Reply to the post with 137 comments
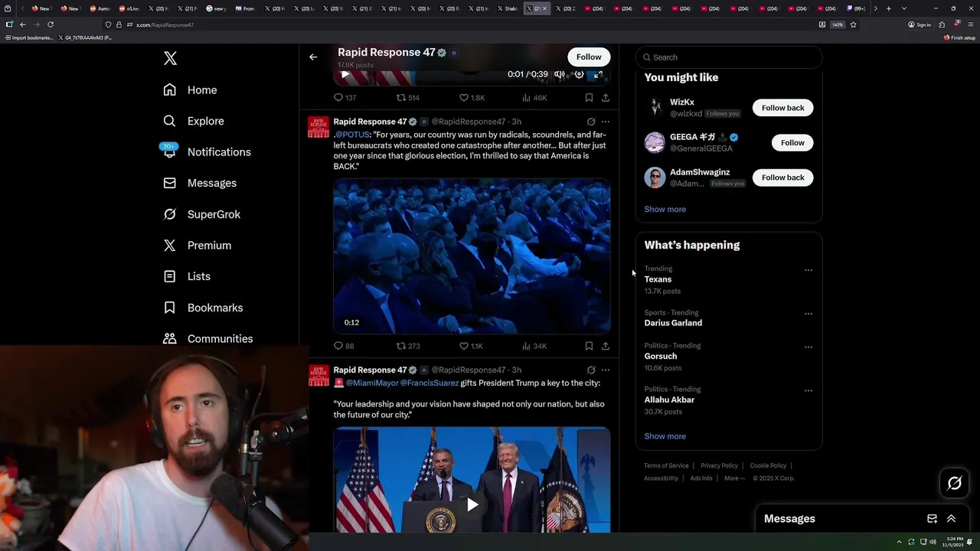This screenshot has width=980, height=551. click(345, 98)
